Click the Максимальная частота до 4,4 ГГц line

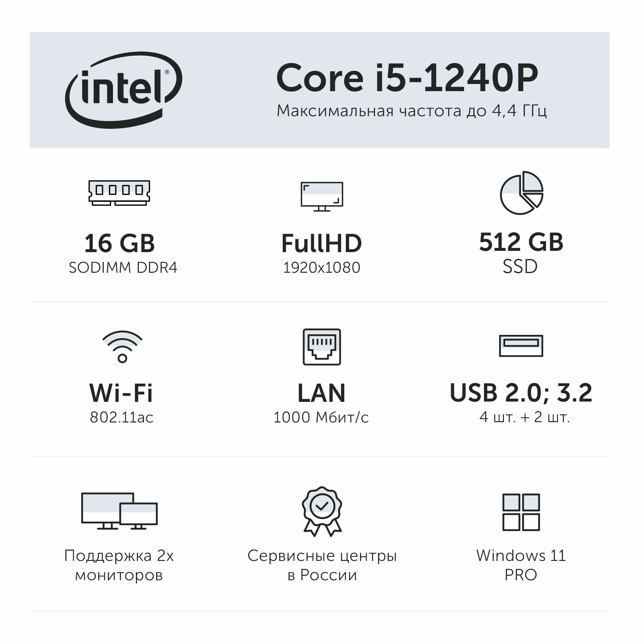point(412,111)
